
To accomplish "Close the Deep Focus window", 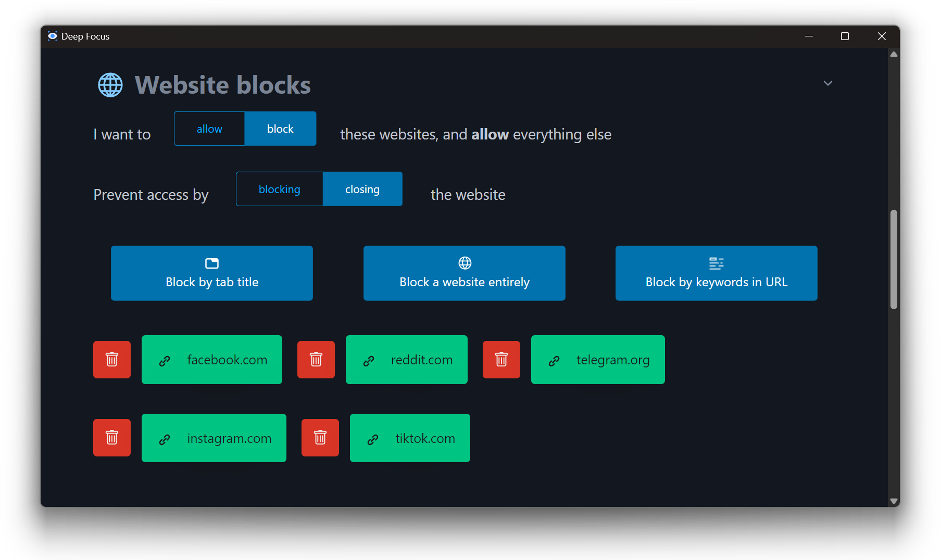I will click(x=881, y=36).
